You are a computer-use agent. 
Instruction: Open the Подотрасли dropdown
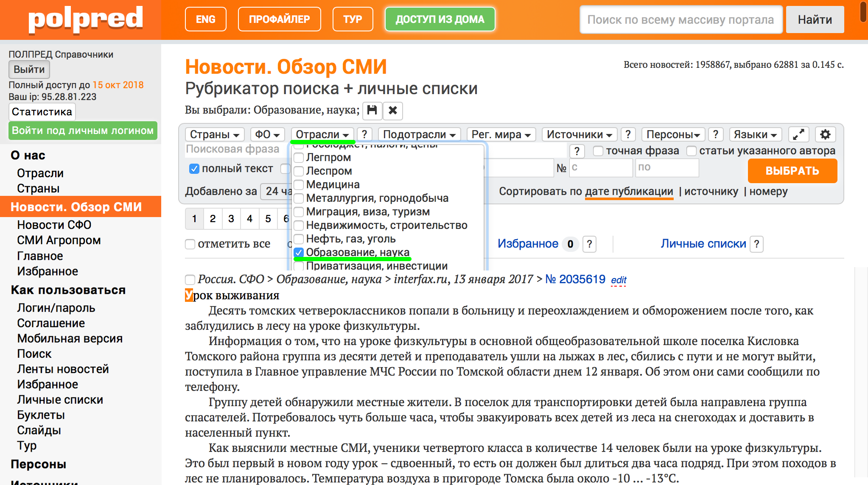419,134
